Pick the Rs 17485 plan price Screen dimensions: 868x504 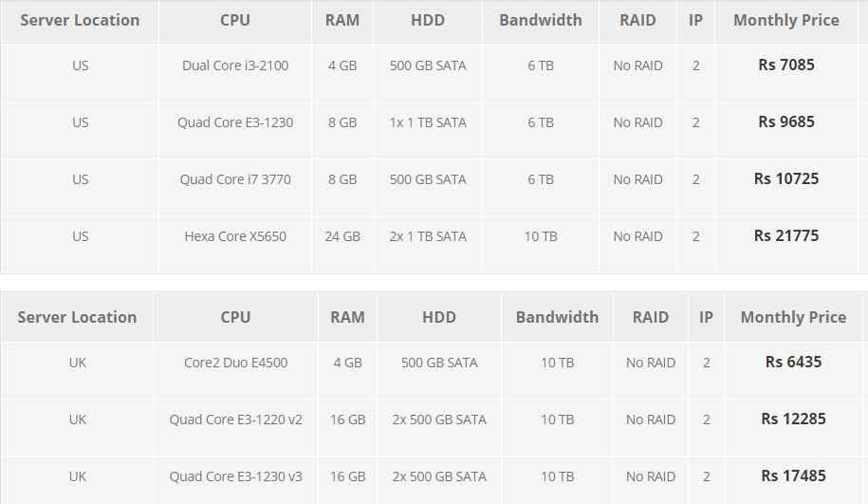coord(793,476)
